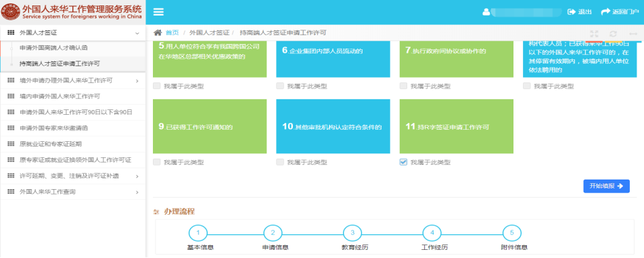Select card 7 执行政府间协议或协作的
644x258 pixels.
(457, 59)
